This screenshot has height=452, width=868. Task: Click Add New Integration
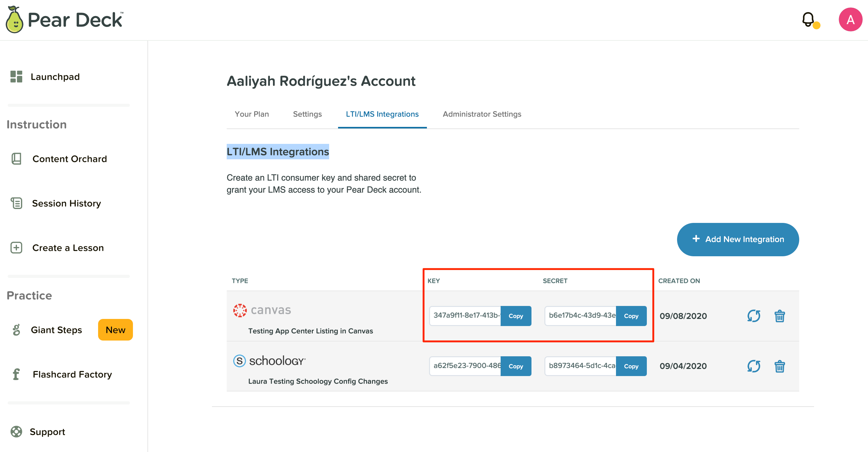tap(738, 239)
